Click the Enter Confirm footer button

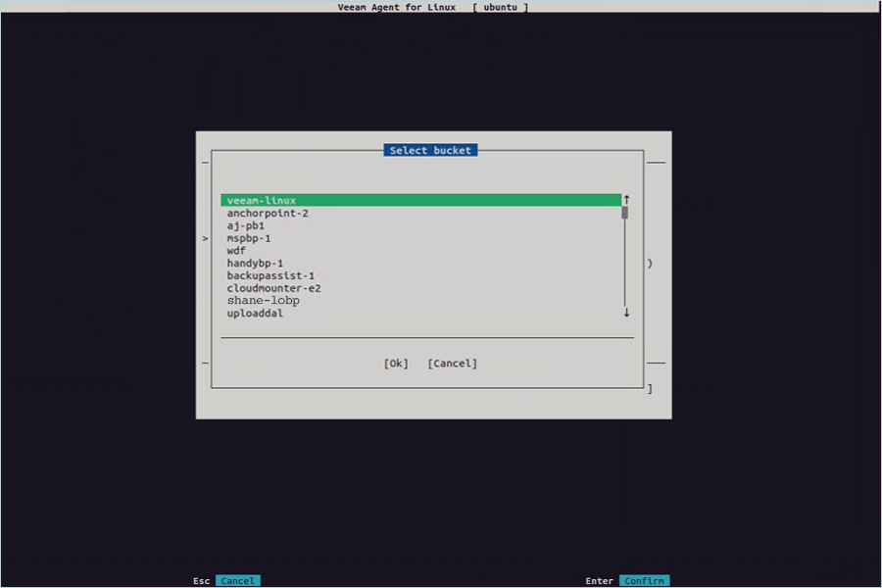(x=644, y=581)
